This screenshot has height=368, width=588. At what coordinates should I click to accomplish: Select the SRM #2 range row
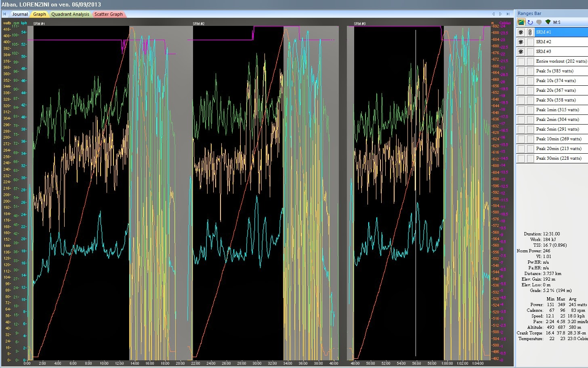(552, 42)
